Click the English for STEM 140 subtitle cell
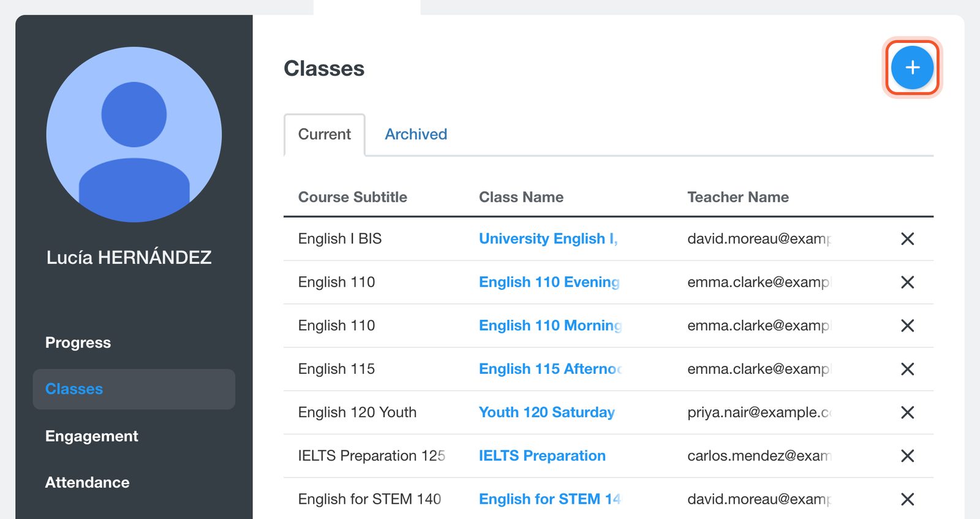 tap(369, 500)
